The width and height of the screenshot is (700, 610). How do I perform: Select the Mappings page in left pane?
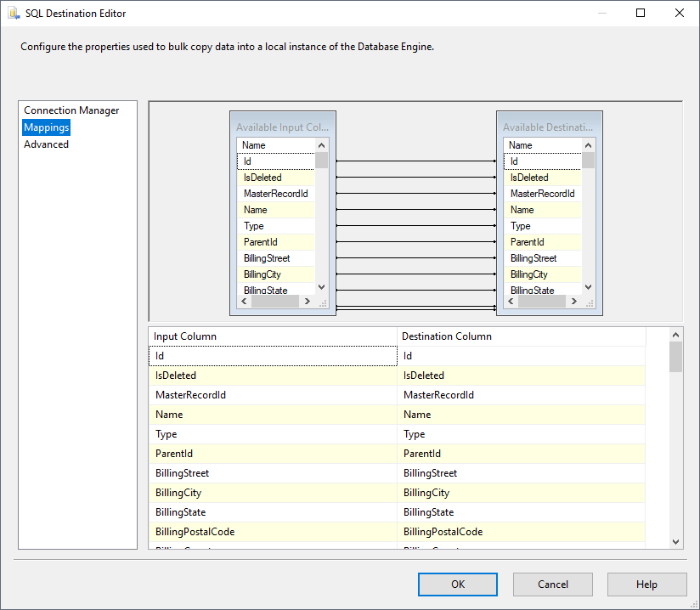pos(47,127)
